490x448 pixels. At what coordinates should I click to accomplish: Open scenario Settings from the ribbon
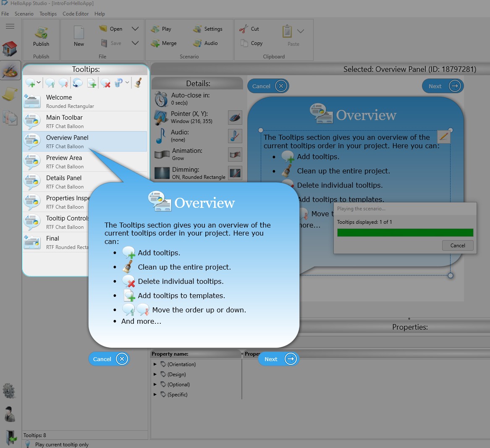coord(207,29)
